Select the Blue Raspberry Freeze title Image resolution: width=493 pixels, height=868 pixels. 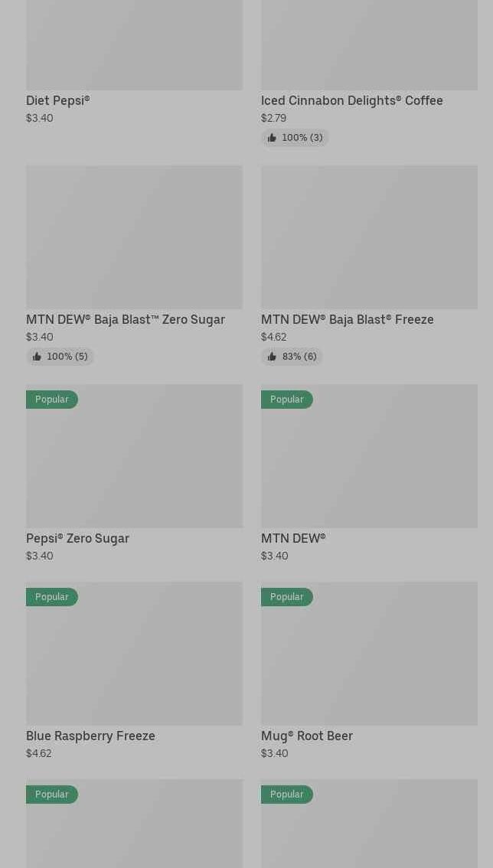pyautogui.click(x=90, y=736)
